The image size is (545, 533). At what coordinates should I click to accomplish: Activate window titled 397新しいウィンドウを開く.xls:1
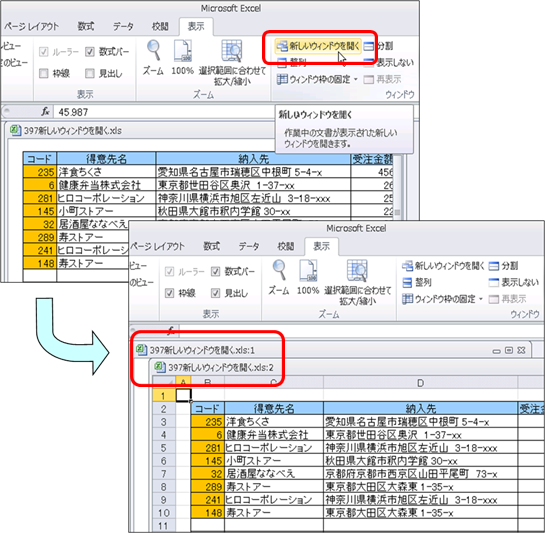coord(202,350)
